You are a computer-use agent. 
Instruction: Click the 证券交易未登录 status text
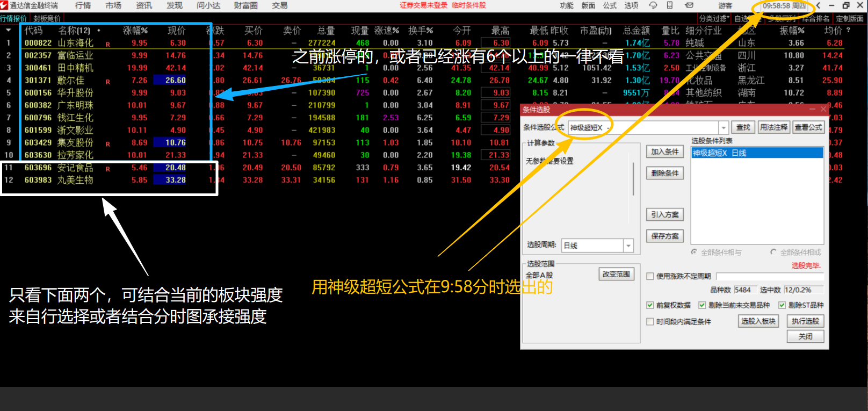[423, 5]
